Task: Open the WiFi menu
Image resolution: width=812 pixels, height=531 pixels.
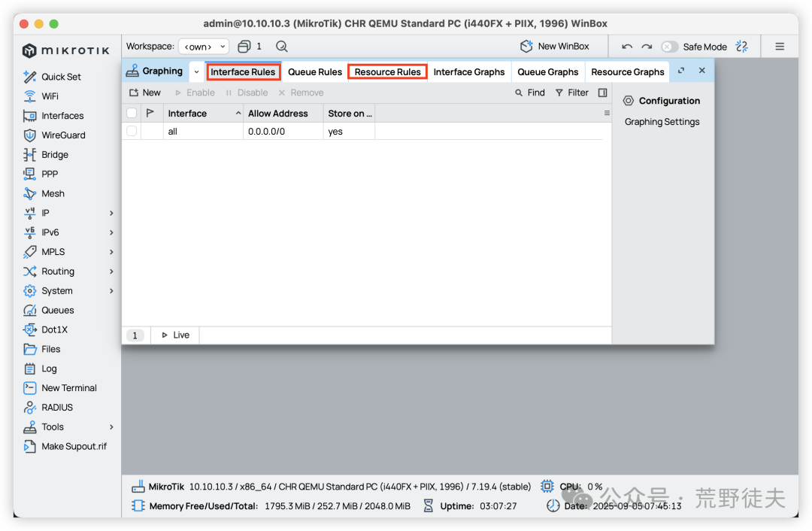Action: tap(41, 96)
